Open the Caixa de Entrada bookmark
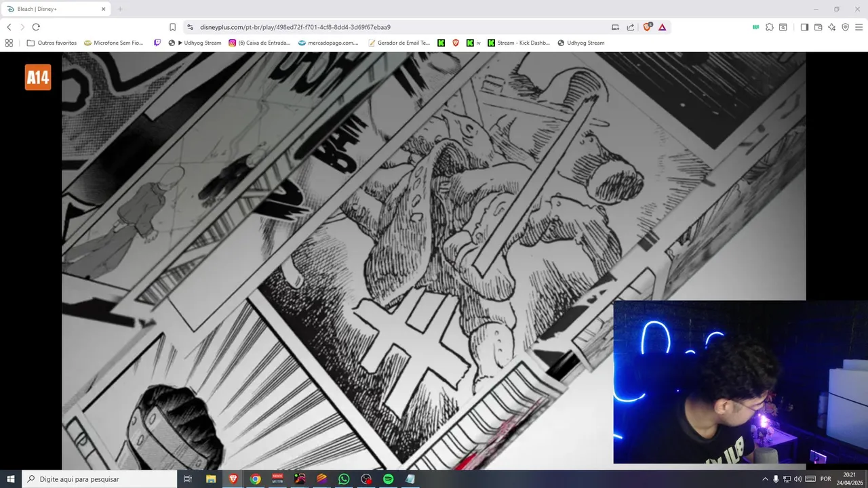 coord(260,43)
